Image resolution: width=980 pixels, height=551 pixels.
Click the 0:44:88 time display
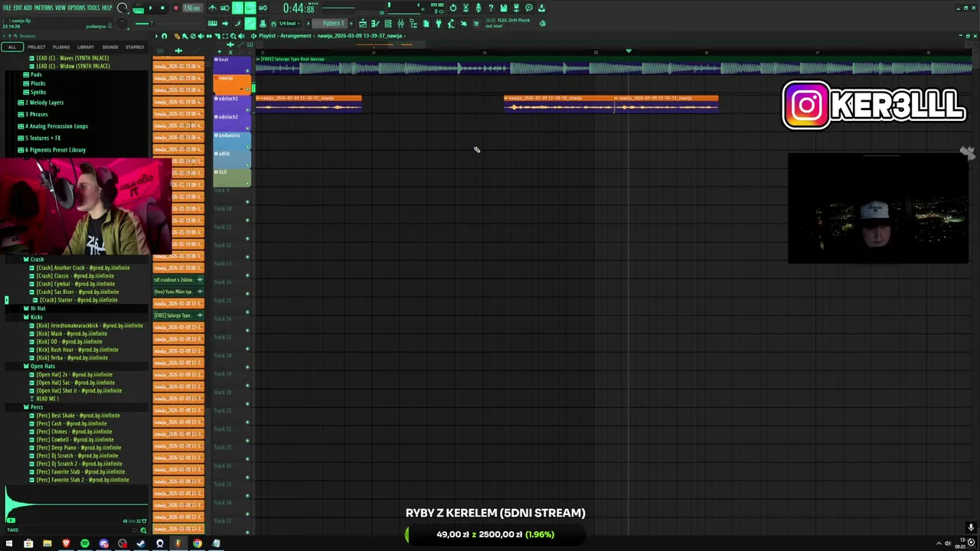click(299, 8)
